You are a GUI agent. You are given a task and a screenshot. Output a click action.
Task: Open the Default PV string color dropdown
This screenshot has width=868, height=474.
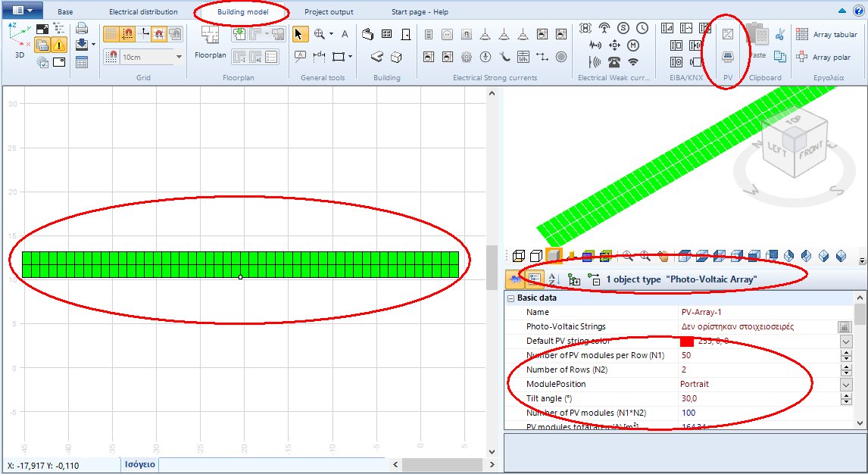pyautogui.click(x=846, y=341)
